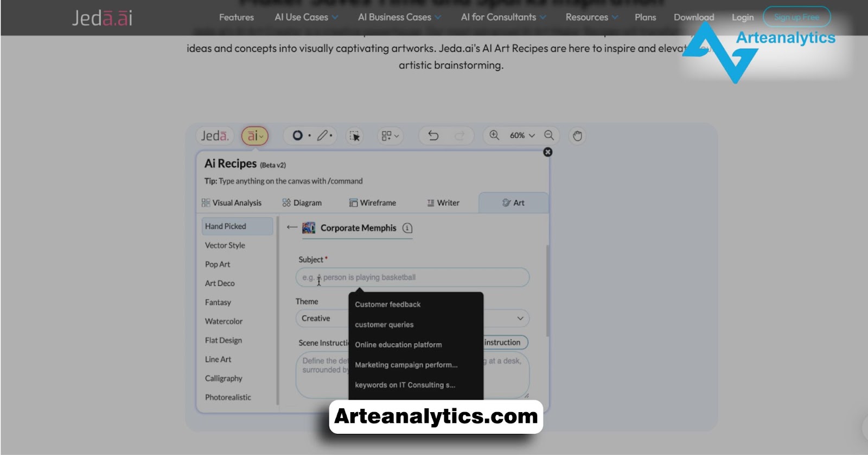Expand Resources menu

point(592,17)
